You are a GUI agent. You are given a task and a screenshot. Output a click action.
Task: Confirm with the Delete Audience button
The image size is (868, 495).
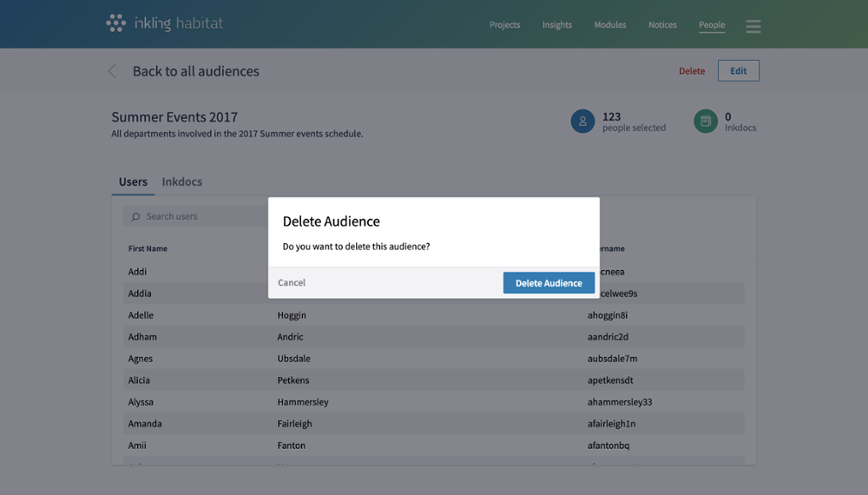point(549,283)
